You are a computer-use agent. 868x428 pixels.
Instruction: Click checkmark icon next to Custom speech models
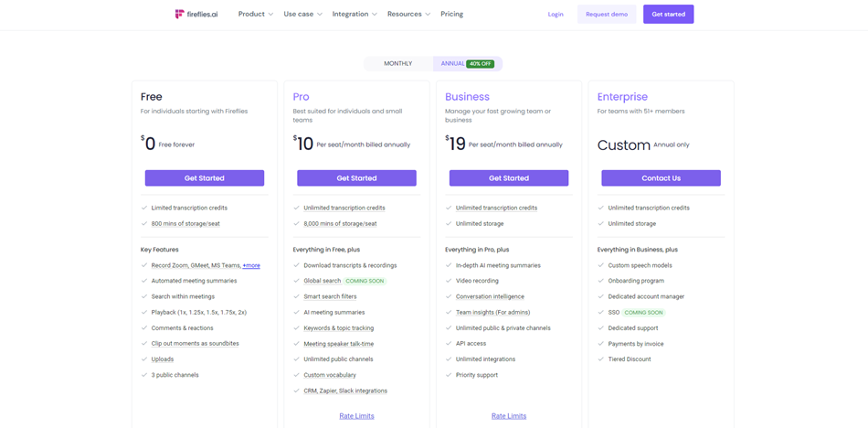[x=601, y=265]
